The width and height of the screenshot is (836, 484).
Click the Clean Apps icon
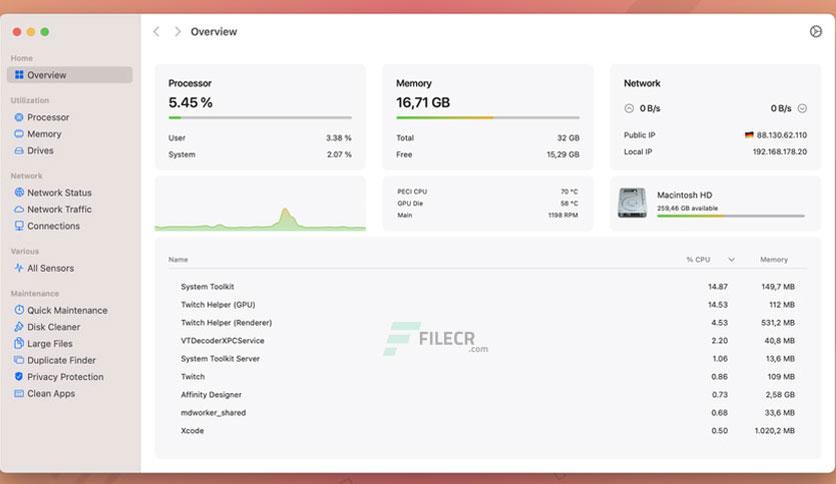click(19, 393)
